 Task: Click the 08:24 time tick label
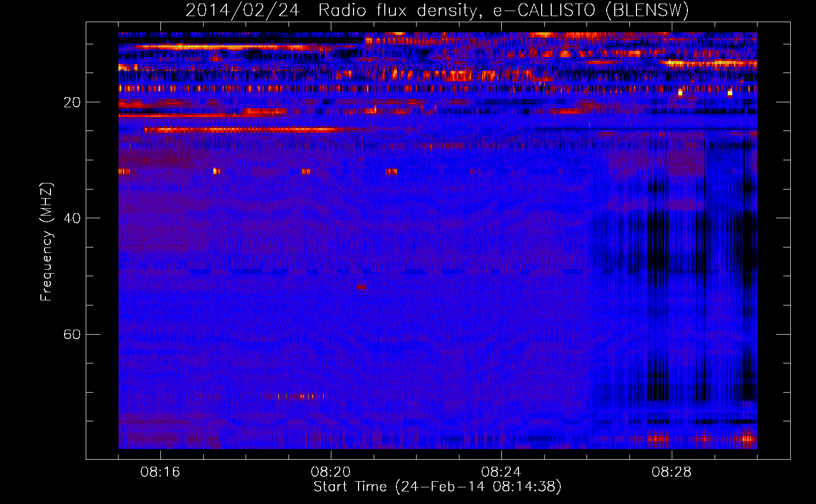[501, 472]
